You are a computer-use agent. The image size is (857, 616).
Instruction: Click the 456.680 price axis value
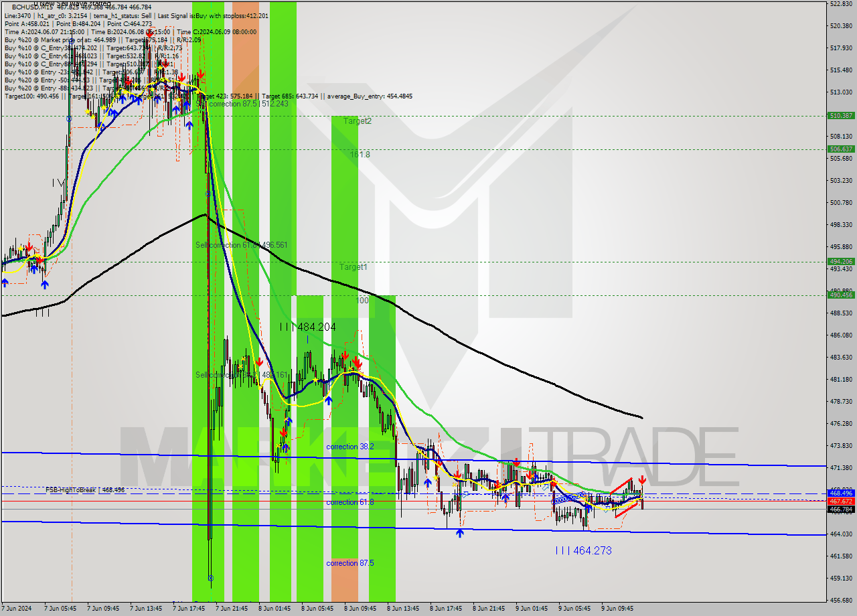click(840, 600)
